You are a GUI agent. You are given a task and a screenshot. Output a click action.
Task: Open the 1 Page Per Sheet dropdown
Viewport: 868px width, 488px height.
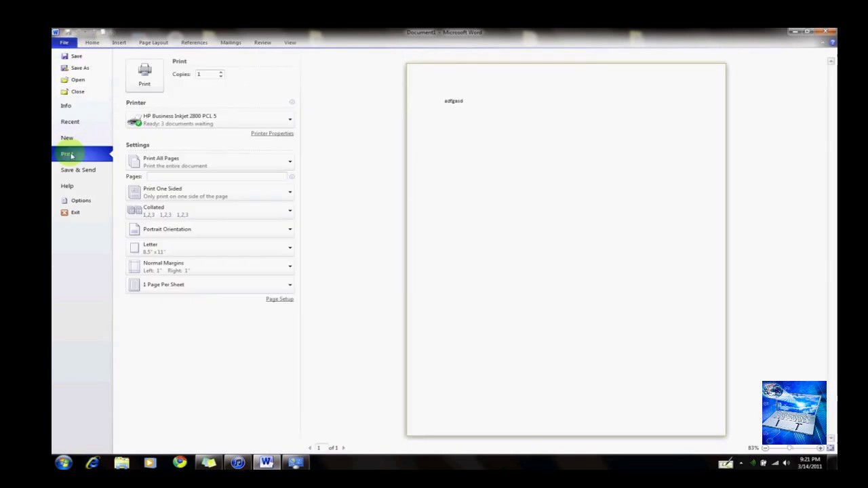click(x=210, y=285)
